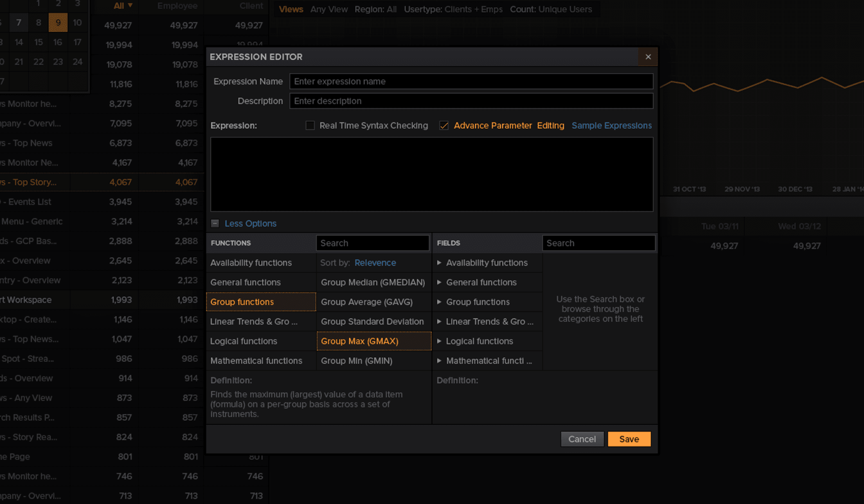Open the Sample Expressions link

pyautogui.click(x=611, y=126)
